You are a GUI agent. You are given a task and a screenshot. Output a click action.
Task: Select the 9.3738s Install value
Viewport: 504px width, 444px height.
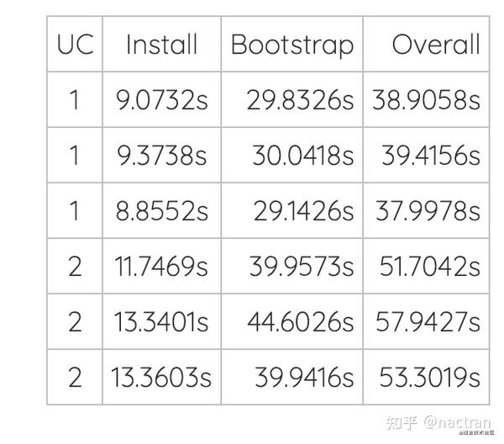click(x=161, y=156)
